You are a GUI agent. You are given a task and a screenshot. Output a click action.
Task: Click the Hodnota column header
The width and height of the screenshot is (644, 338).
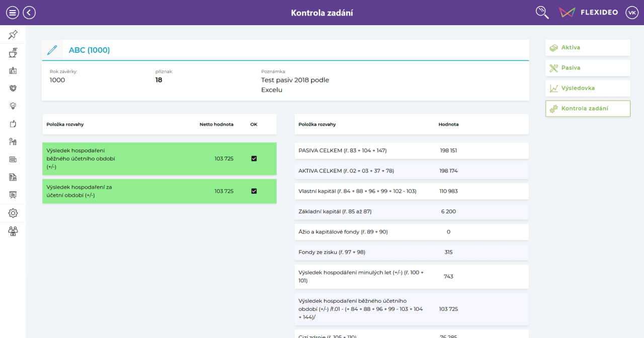click(448, 124)
